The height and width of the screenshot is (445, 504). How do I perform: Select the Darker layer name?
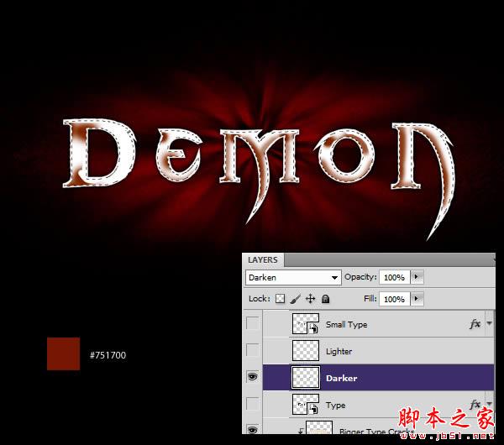[x=341, y=378]
